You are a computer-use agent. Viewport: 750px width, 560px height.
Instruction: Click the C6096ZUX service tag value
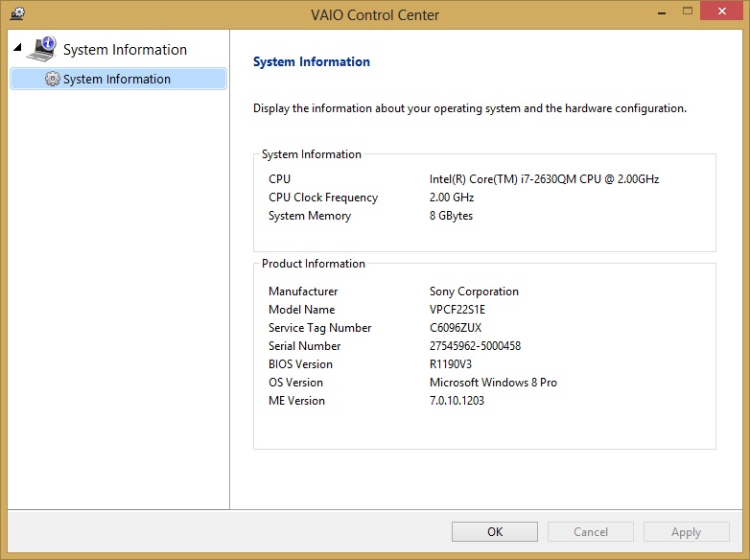pos(456,328)
